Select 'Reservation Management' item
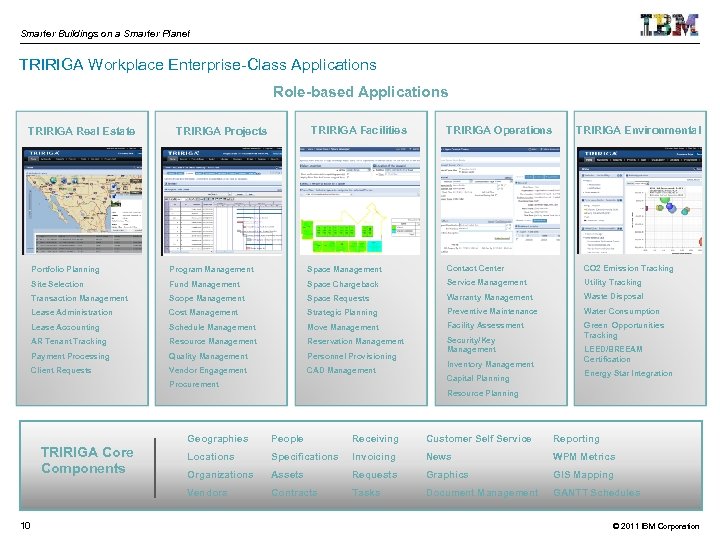720x540 pixels. [x=356, y=341]
